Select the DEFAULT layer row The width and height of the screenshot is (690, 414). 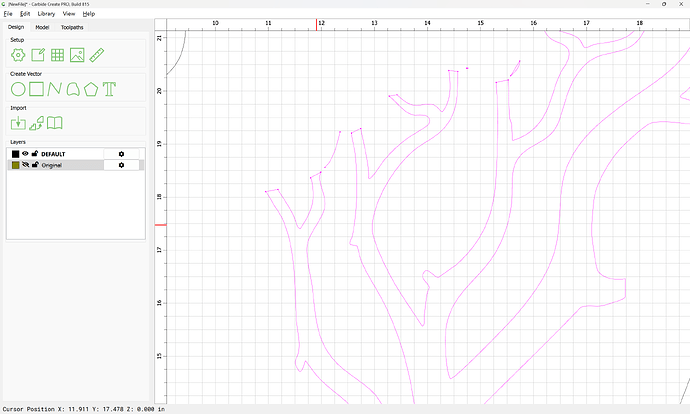click(76, 154)
